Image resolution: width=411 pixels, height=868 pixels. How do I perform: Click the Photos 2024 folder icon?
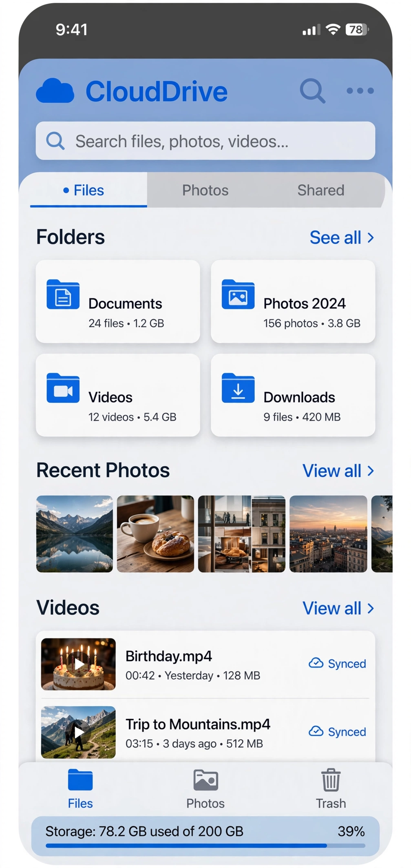(x=238, y=294)
